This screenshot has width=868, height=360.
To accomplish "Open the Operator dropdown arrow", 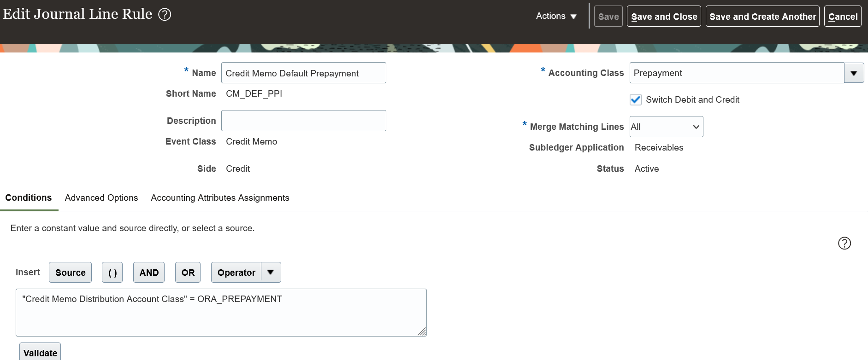I will pos(271,273).
